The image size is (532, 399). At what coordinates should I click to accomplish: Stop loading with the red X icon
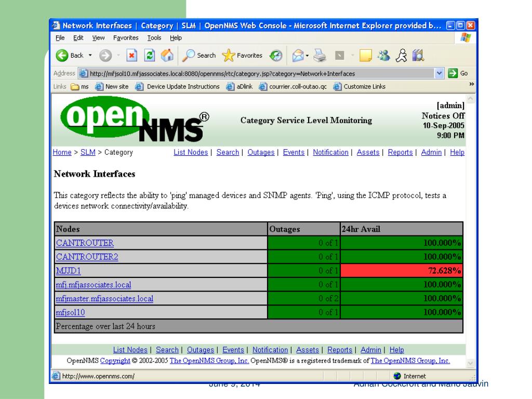(x=131, y=55)
